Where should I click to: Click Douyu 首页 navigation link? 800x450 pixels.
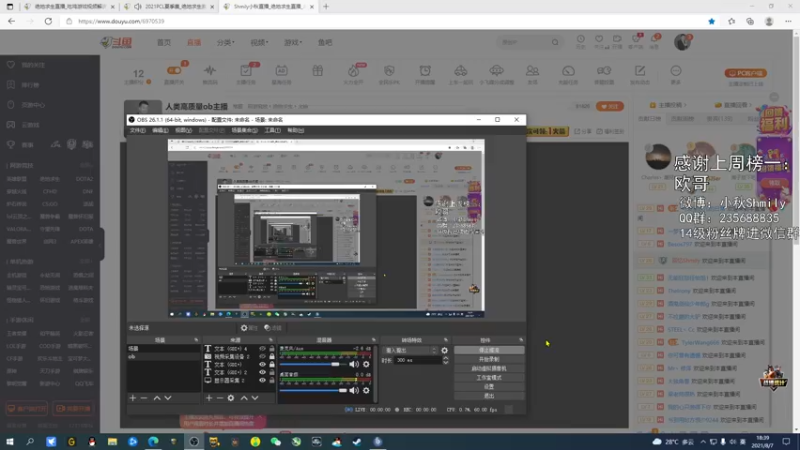point(164,42)
